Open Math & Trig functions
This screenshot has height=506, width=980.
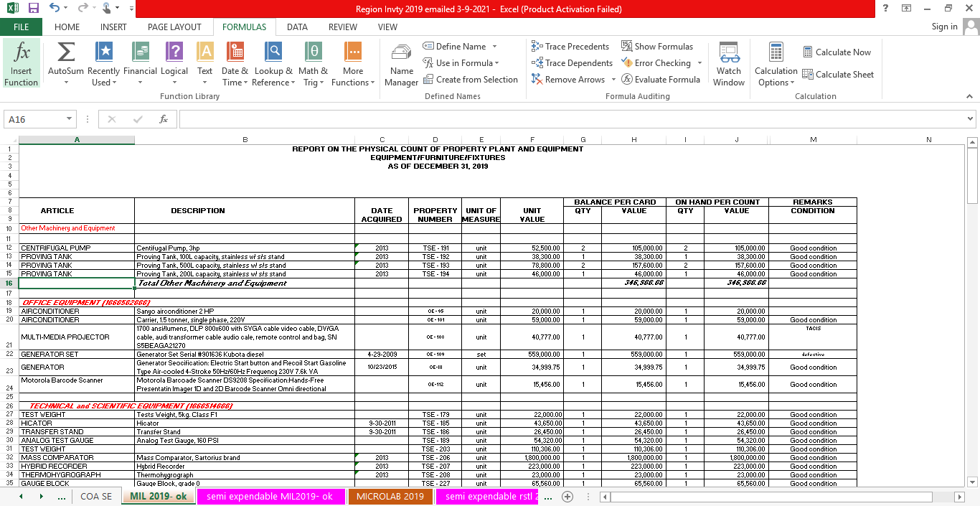(x=313, y=65)
